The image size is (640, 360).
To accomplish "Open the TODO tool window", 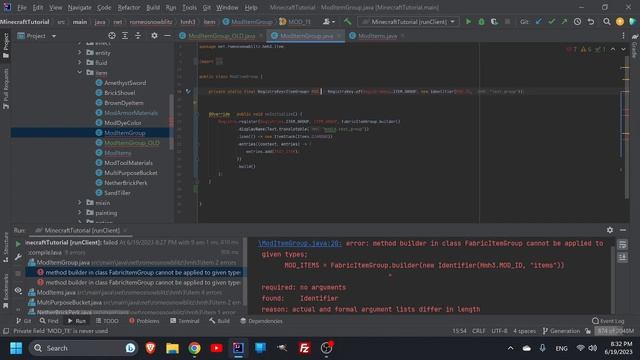I will coord(107,321).
